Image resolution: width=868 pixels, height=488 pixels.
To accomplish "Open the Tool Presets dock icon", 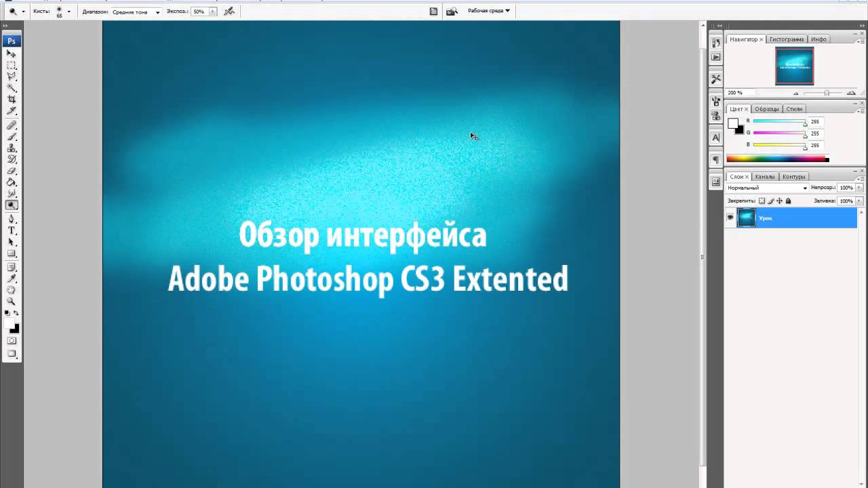I will click(715, 79).
